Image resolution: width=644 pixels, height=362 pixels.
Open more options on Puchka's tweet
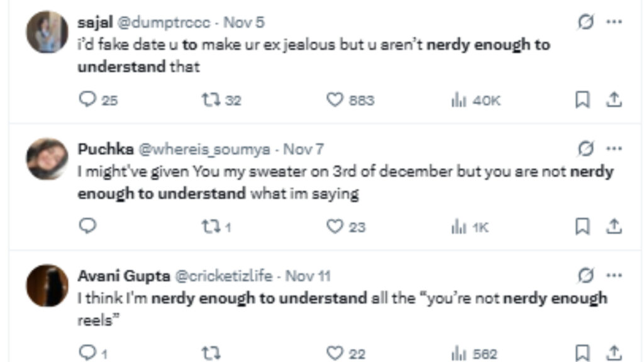[614, 149]
